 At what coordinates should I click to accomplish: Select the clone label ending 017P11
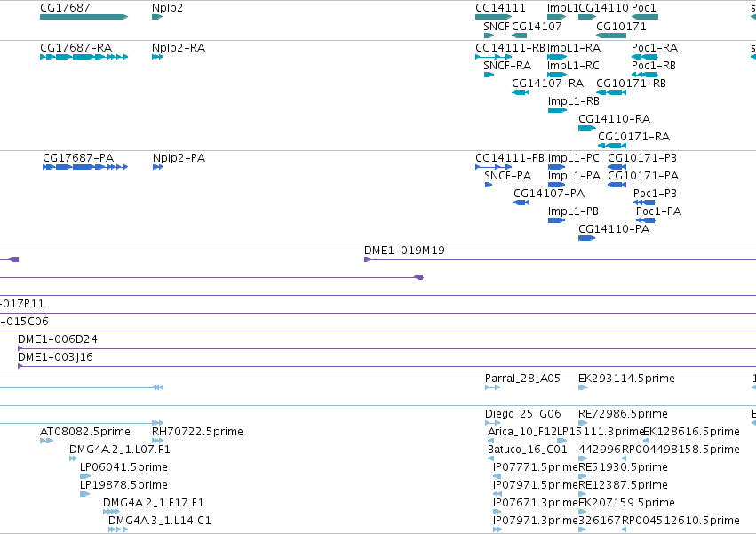pos(22,304)
